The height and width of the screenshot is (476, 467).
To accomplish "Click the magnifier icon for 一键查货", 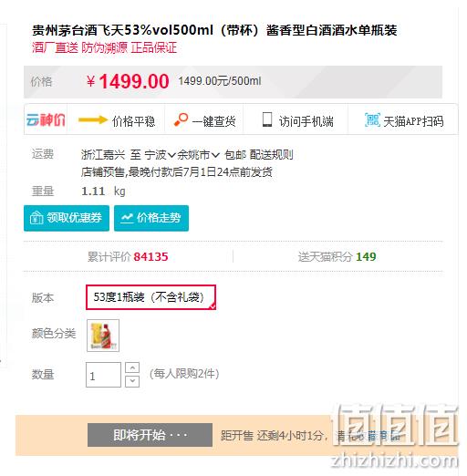I will point(181,119).
